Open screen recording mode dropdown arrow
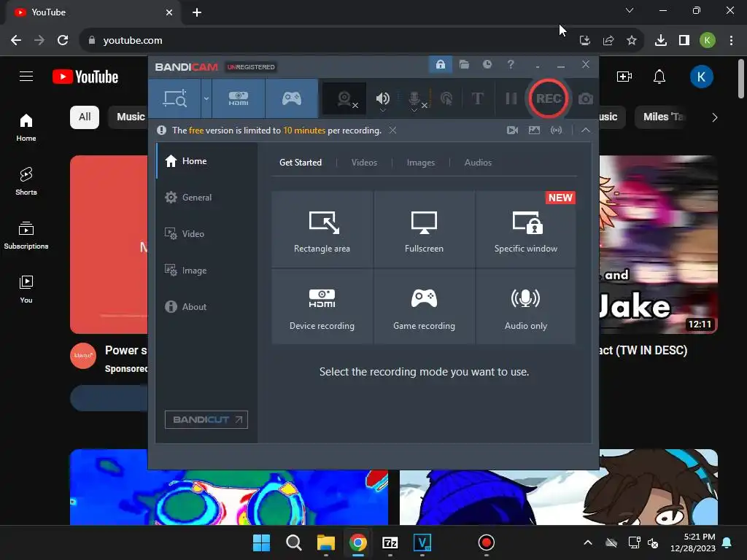Image resolution: width=747 pixels, height=560 pixels. [x=206, y=98]
